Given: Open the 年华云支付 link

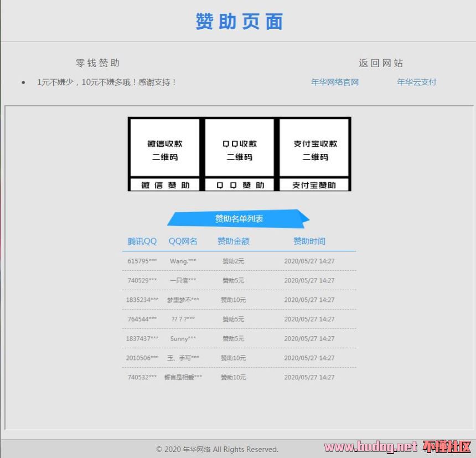Looking at the screenshot, I should click(x=416, y=82).
